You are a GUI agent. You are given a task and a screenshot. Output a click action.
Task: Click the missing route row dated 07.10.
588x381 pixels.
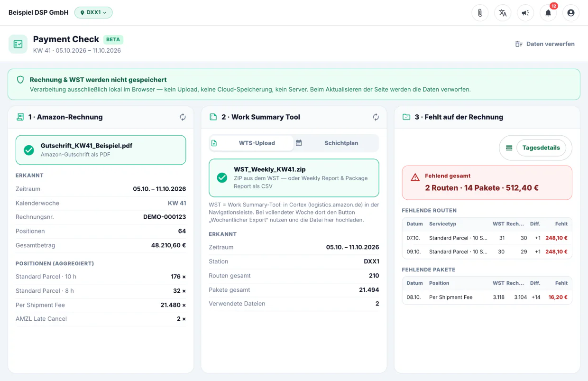[x=487, y=238]
